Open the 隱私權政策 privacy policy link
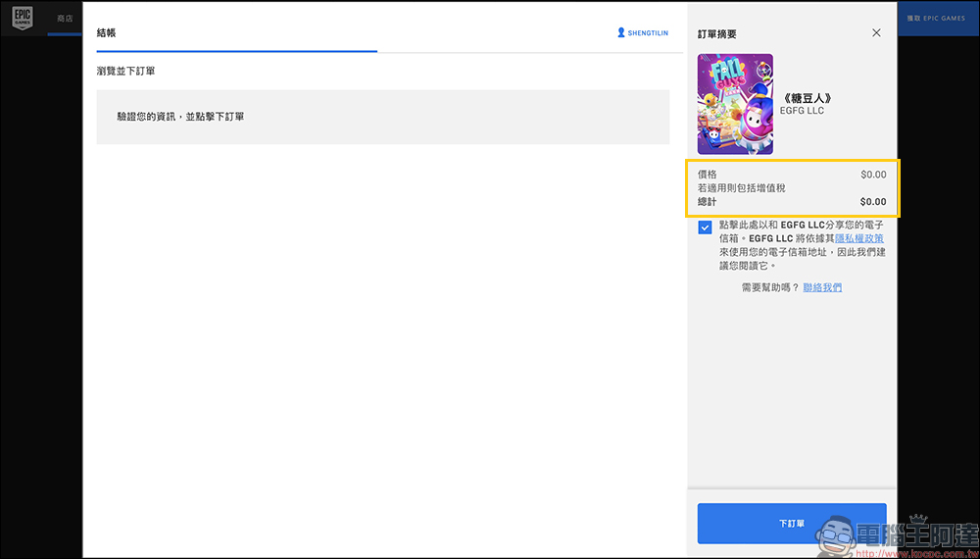The height and width of the screenshot is (559, 980). 858,238
